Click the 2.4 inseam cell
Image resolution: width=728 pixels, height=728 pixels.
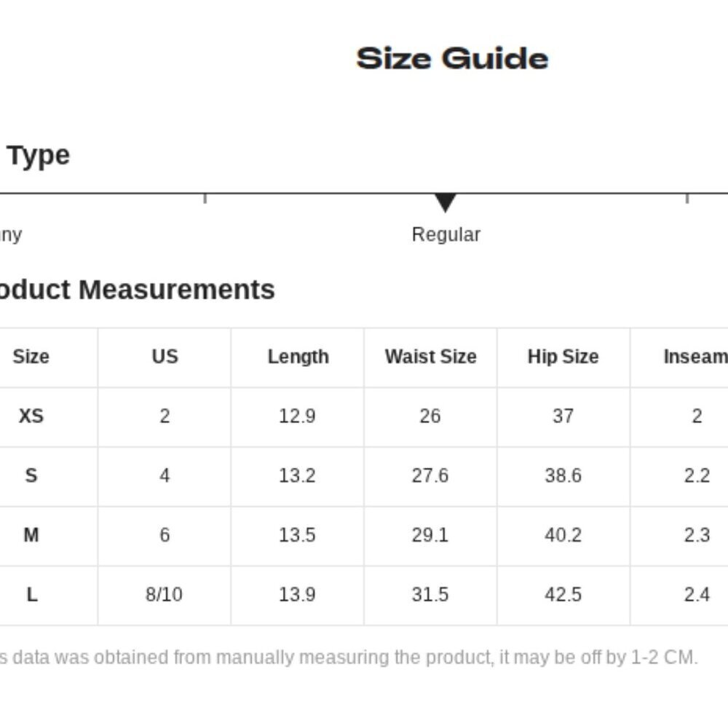(697, 596)
